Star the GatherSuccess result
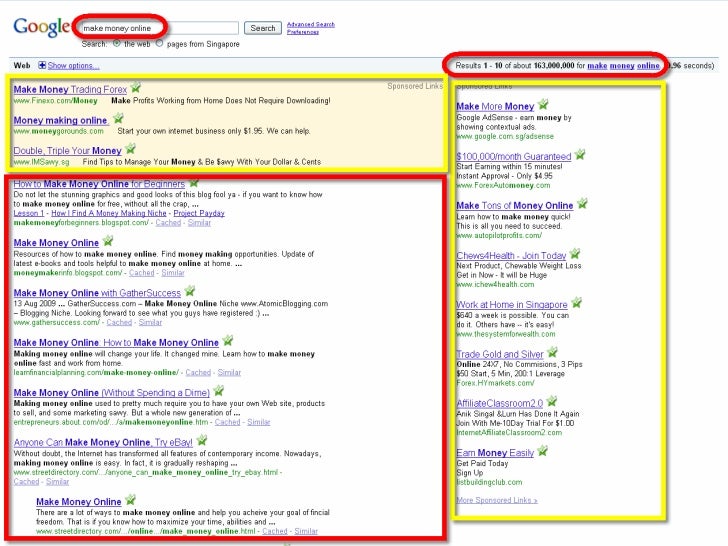728x546 pixels. [189, 291]
